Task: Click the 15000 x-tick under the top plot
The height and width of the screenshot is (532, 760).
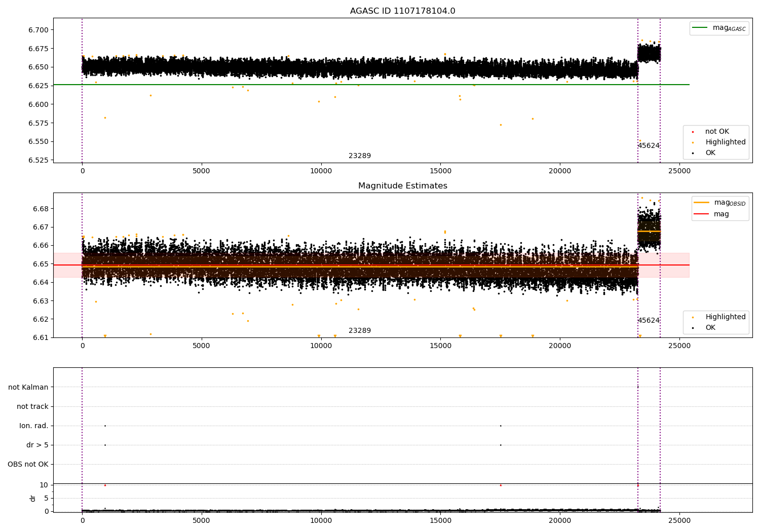Action: pyautogui.click(x=440, y=171)
